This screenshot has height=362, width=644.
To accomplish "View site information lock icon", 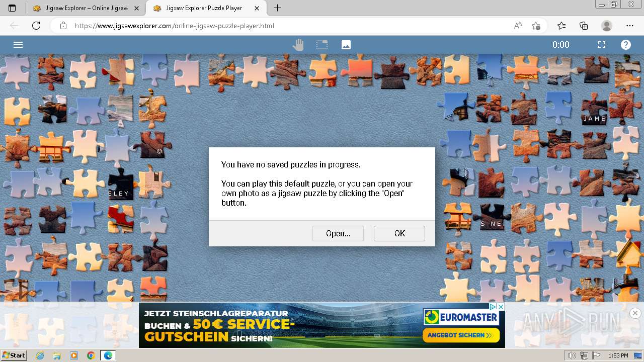I will [63, 26].
